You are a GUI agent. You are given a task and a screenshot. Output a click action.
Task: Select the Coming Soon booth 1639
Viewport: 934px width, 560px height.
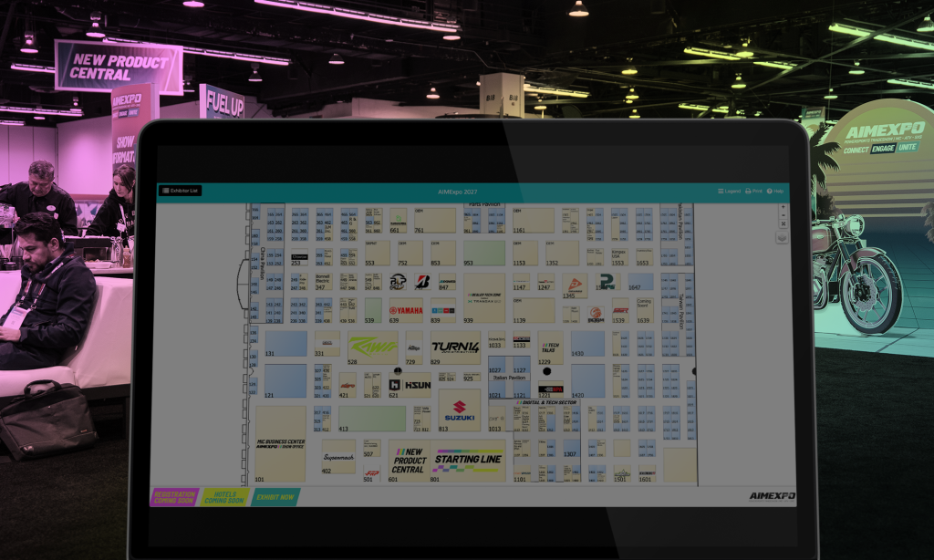pos(645,310)
